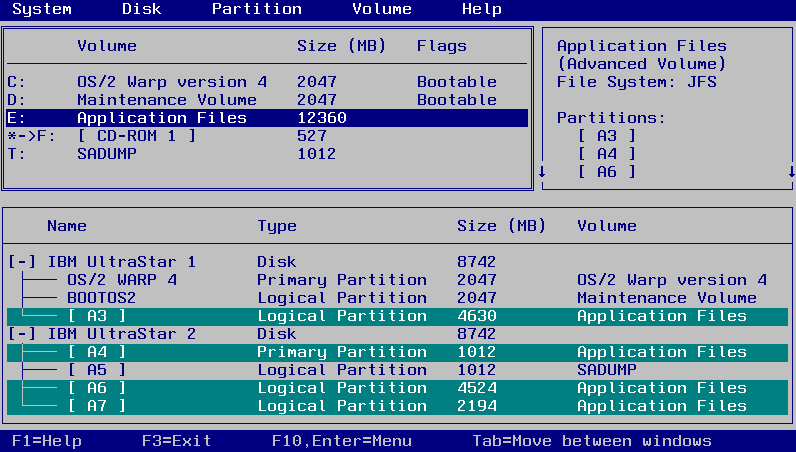Click the Flags column header

click(442, 46)
